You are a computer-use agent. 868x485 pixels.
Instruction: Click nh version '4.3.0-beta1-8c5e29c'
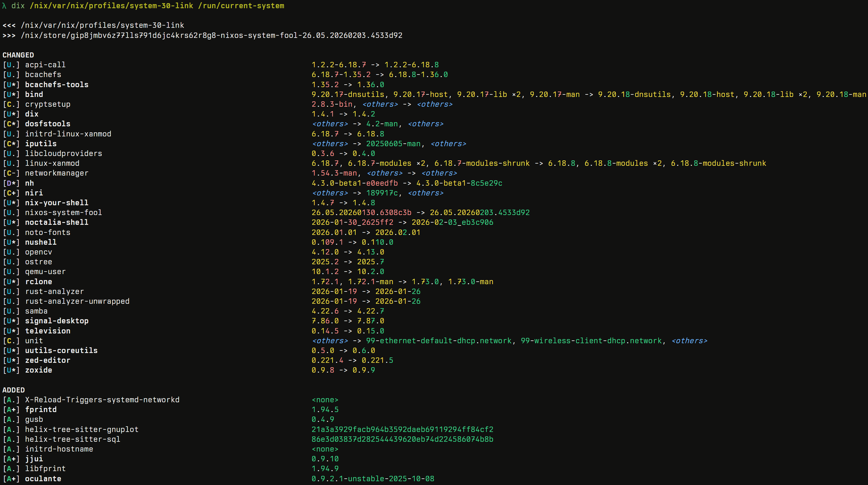459,183
